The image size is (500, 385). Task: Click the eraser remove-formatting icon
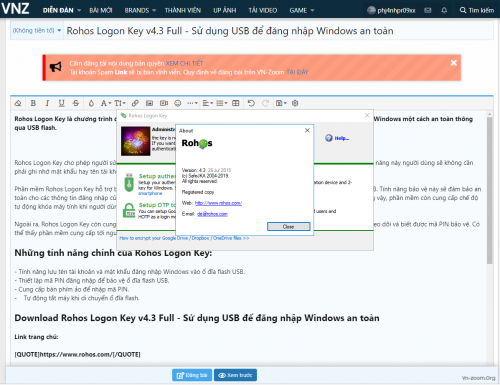pos(18,103)
